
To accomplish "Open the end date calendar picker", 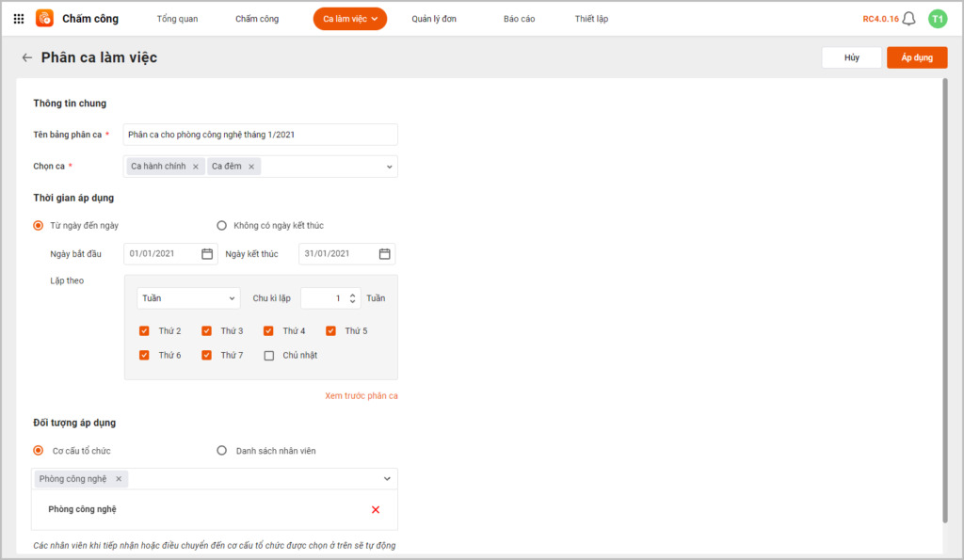I will 384,253.
